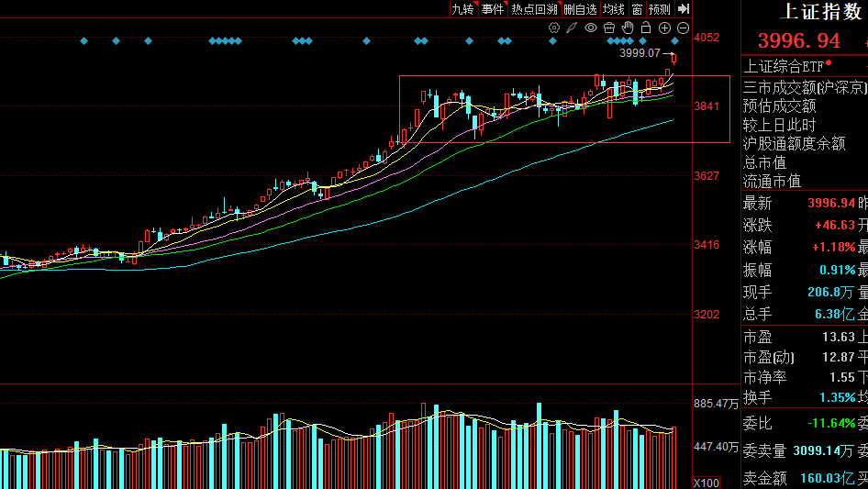Click the 委卖量 value 3099.14万
868x489 pixels.
tap(824, 450)
